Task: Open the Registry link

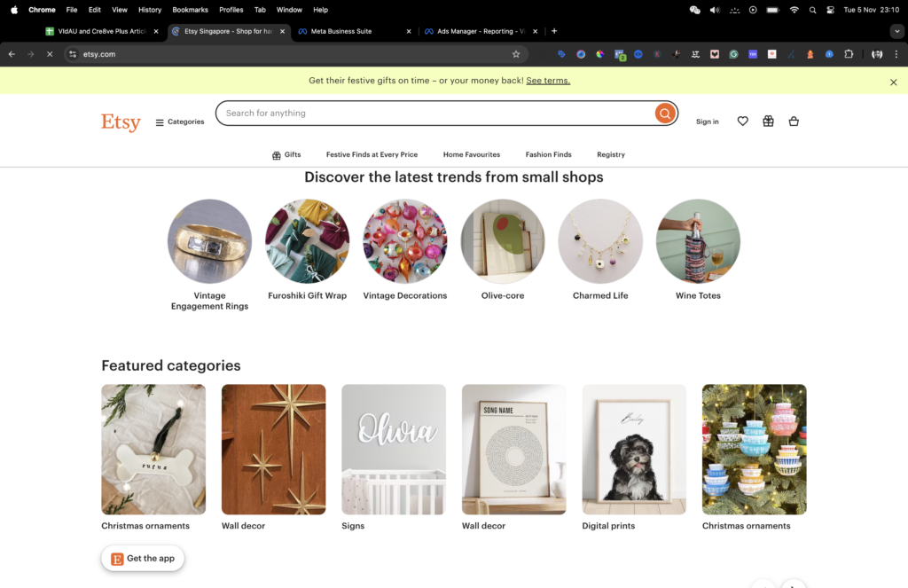Action: [610, 154]
